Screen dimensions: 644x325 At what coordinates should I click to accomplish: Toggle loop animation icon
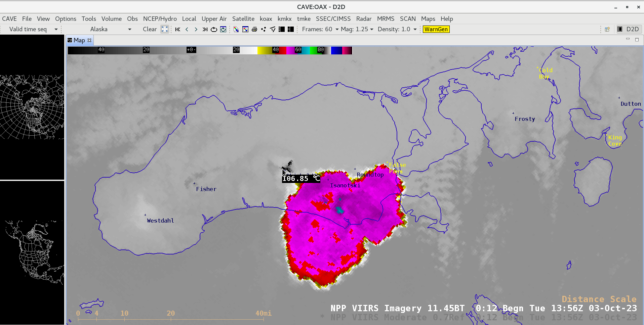pyautogui.click(x=214, y=29)
